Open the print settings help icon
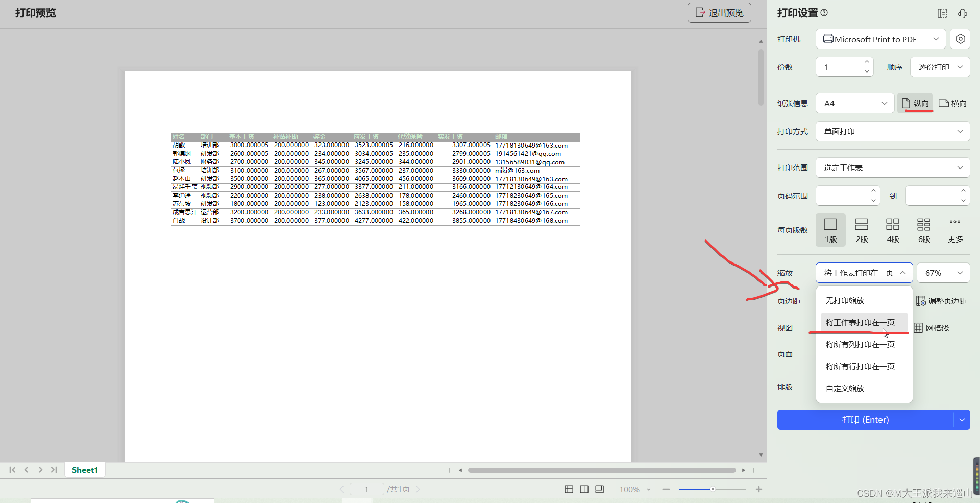The image size is (980, 503). coord(824,13)
